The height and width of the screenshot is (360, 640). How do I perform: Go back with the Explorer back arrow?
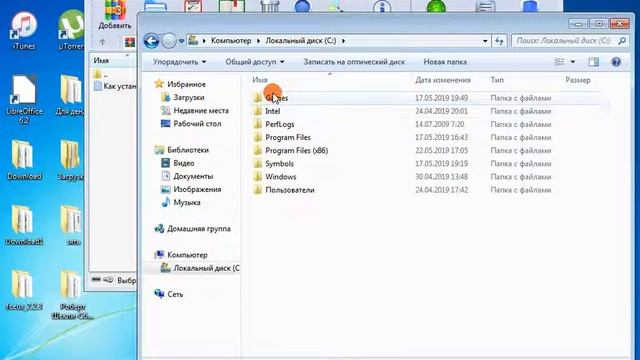tap(151, 41)
